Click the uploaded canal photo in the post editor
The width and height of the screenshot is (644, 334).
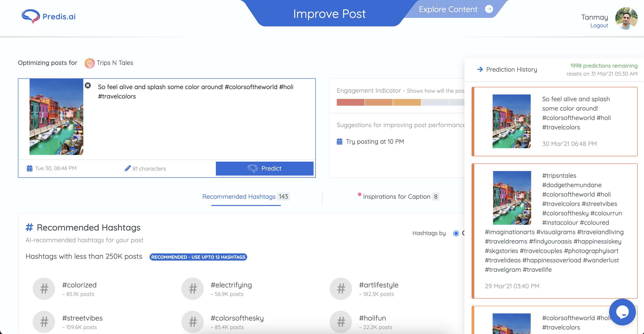[56, 117]
